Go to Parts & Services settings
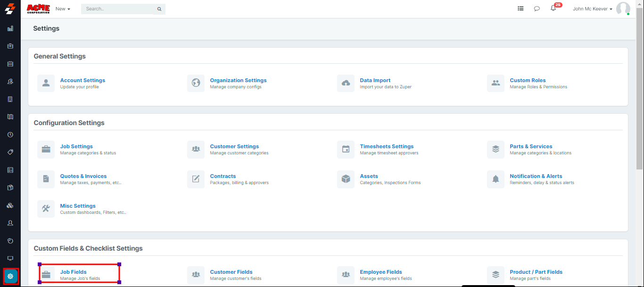 click(x=531, y=146)
